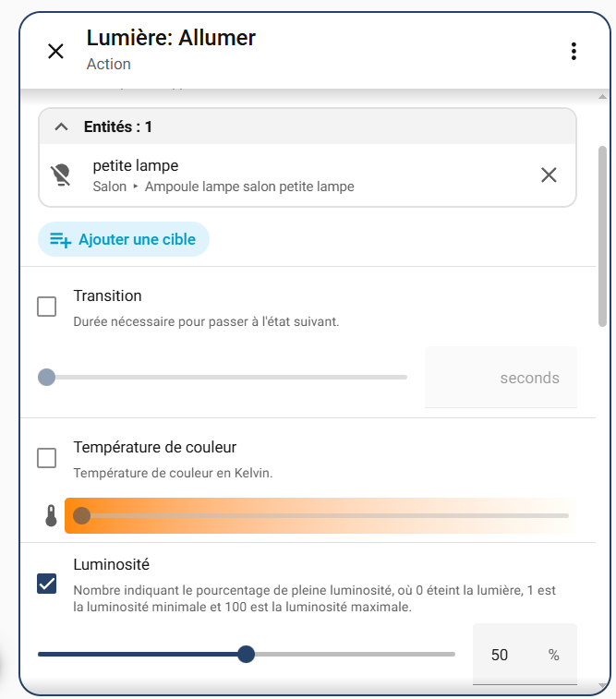616x699 pixels.
Task: Click the petite lampe bulb icon
Action: (x=61, y=175)
